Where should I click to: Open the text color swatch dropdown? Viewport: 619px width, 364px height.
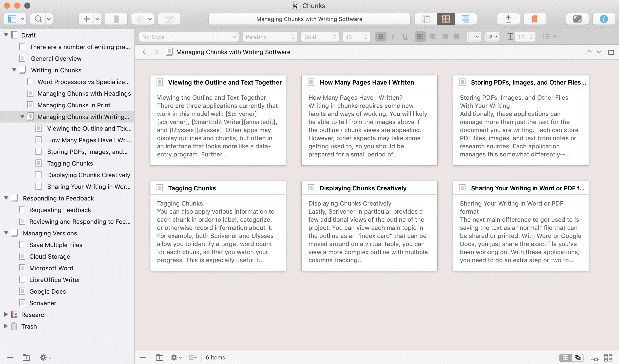click(474, 37)
